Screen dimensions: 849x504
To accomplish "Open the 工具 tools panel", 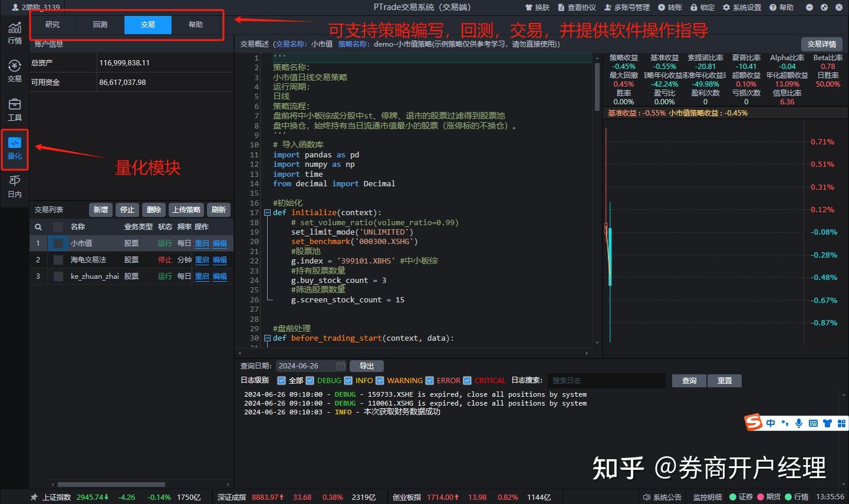I will (15, 110).
